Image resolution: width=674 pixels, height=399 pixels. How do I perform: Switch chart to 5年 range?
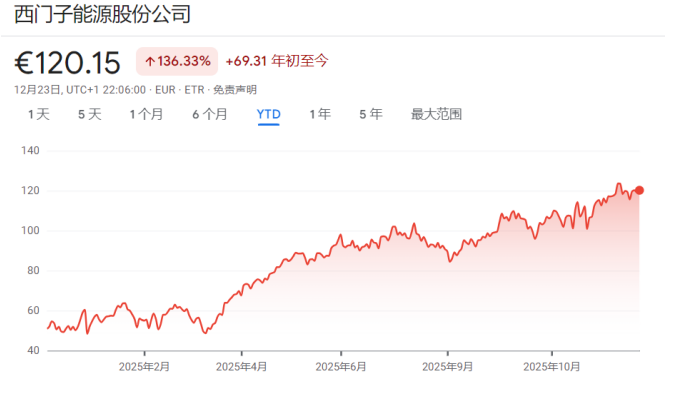tap(371, 114)
